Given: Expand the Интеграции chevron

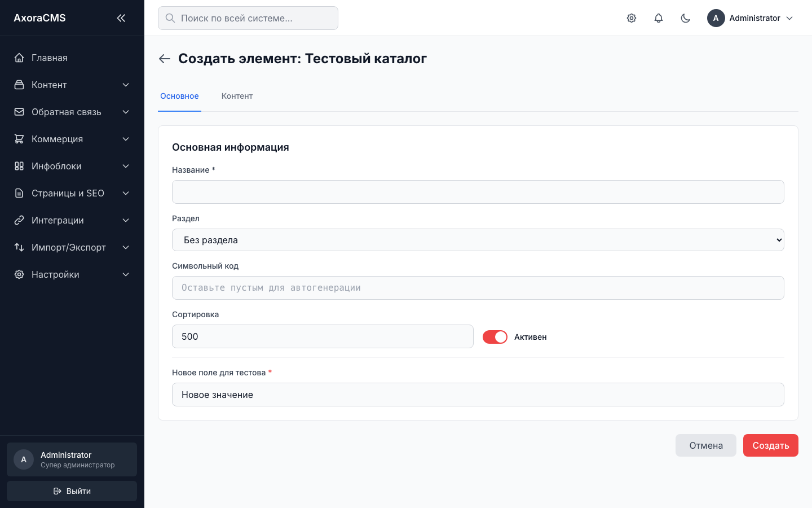Looking at the screenshot, I should point(126,220).
